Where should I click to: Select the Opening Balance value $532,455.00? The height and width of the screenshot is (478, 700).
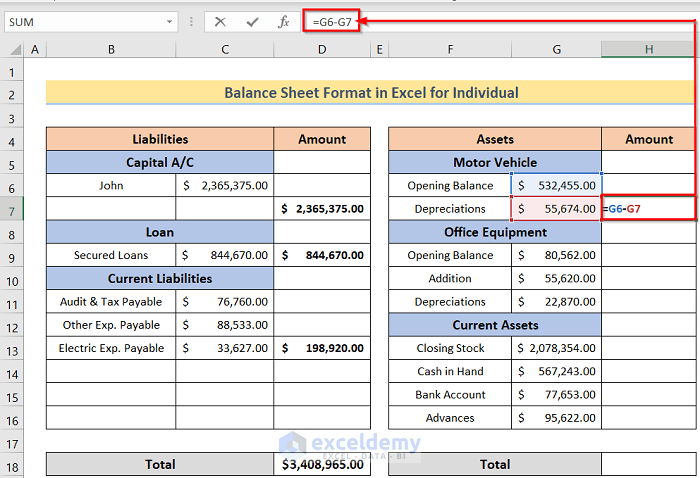[x=556, y=185]
